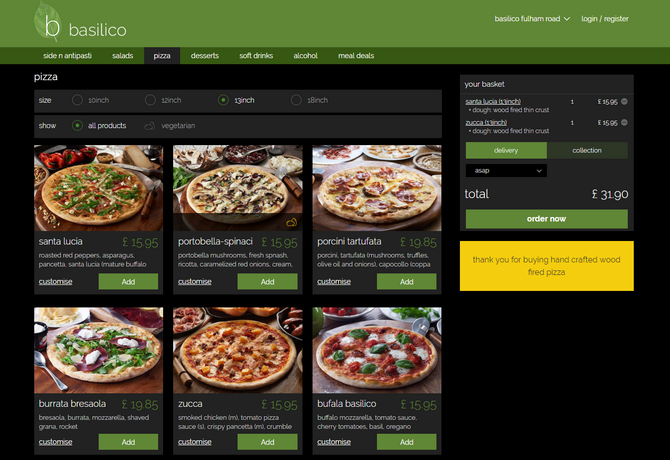
Task: Click the basilico brand name text
Action: tap(97, 30)
